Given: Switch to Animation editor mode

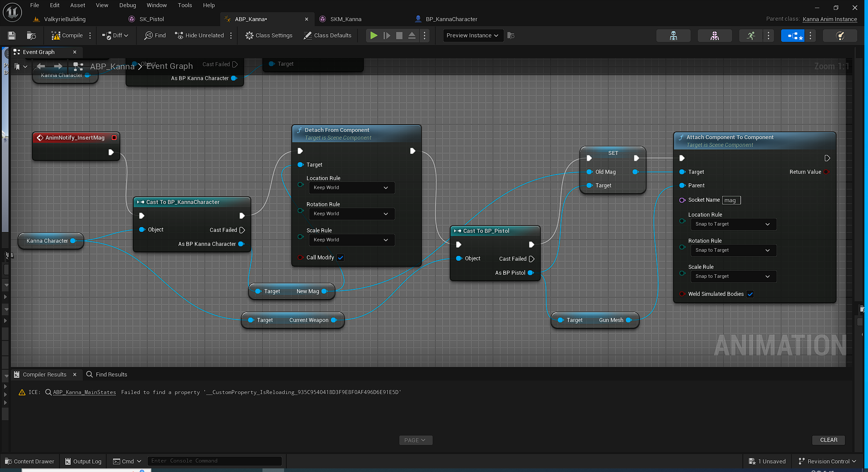Looking at the screenshot, I should (x=750, y=36).
